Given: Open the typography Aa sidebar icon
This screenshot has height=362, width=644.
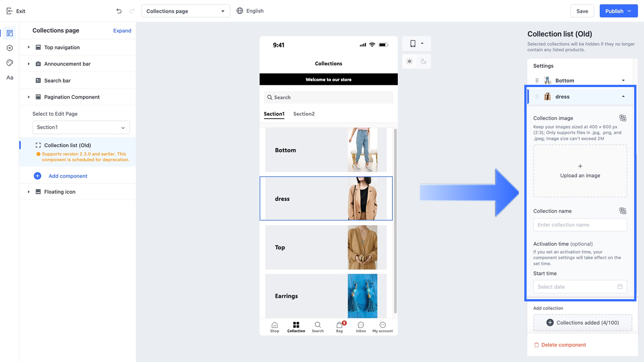Looking at the screenshot, I should click(10, 78).
